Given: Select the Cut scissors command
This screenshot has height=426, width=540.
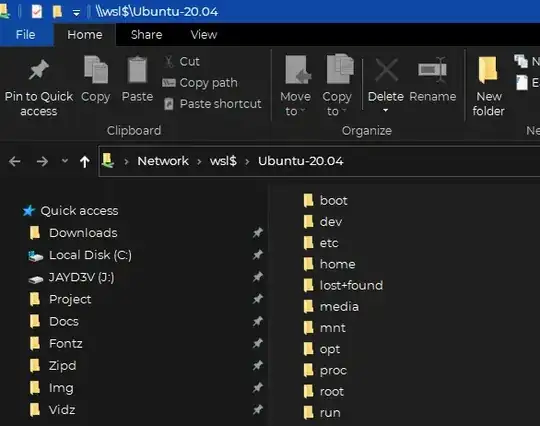Looking at the screenshot, I should point(182,62).
